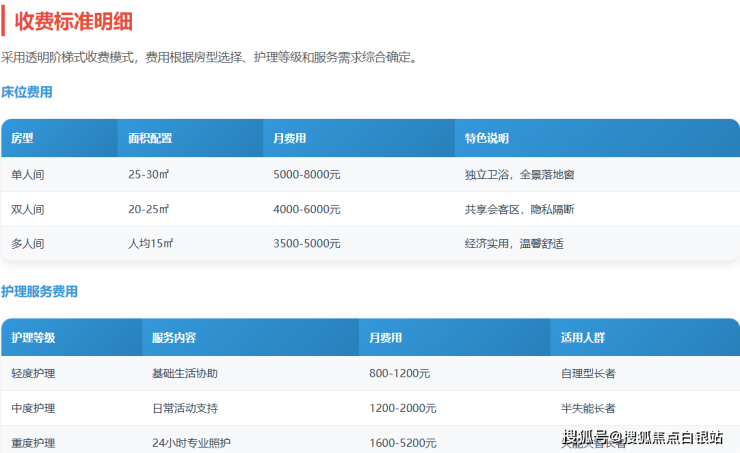Click the 面积配置 column header
This screenshot has height=453, width=740.
coord(150,139)
